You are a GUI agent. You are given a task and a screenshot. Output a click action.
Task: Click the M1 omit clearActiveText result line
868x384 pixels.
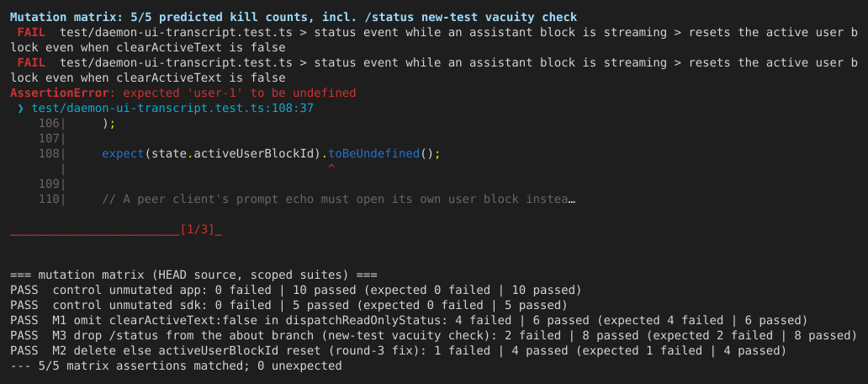tap(409, 320)
